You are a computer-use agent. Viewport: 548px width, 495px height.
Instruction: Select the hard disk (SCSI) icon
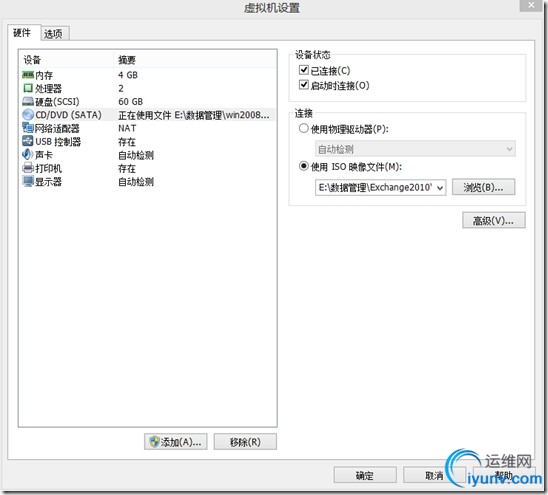(x=28, y=101)
